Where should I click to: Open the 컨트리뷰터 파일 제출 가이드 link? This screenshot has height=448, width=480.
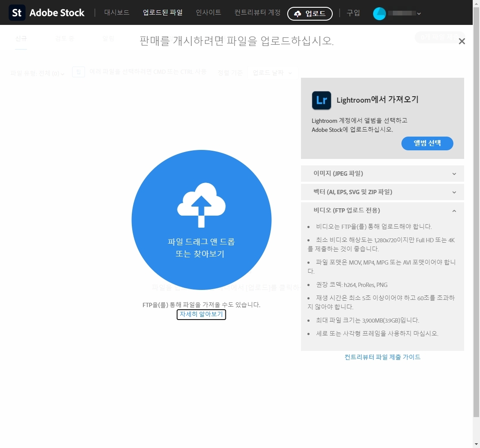(x=383, y=357)
